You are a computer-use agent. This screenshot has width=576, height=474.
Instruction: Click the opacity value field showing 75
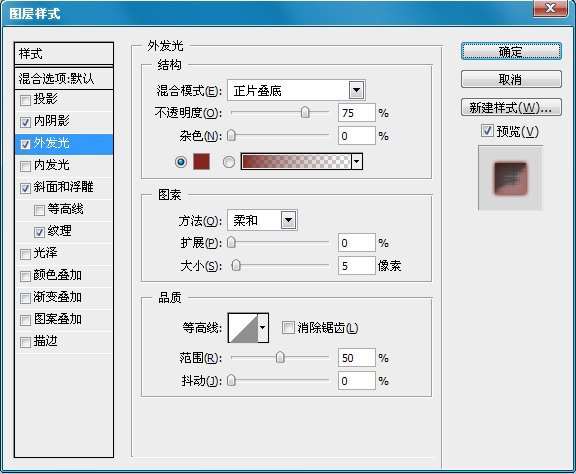tap(357, 113)
